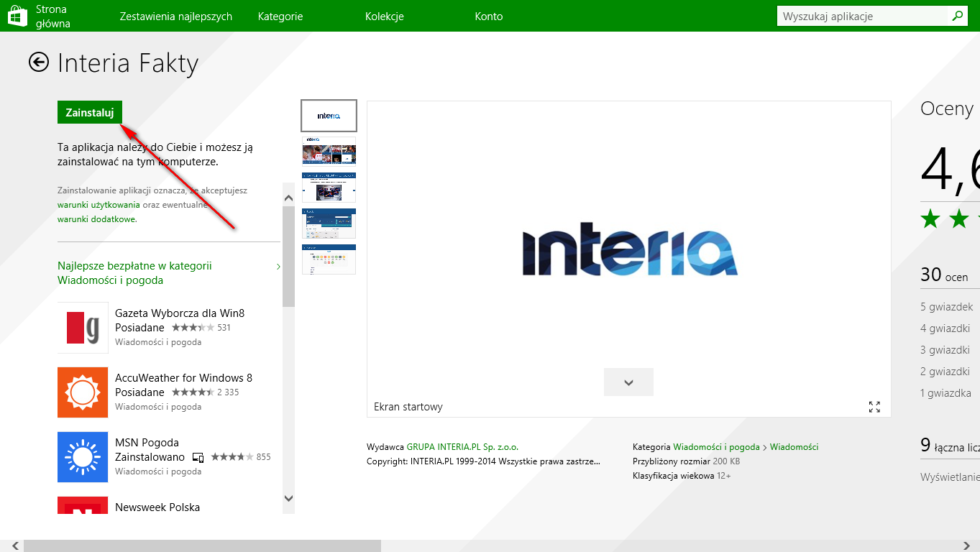
Task: Open warunki użytkowania link
Action: pos(99,205)
